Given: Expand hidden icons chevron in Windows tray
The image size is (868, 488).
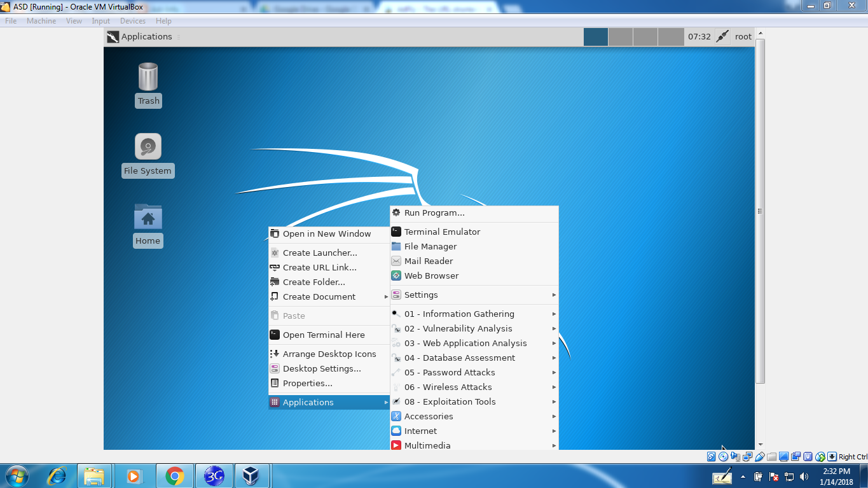Looking at the screenshot, I should coord(741,476).
